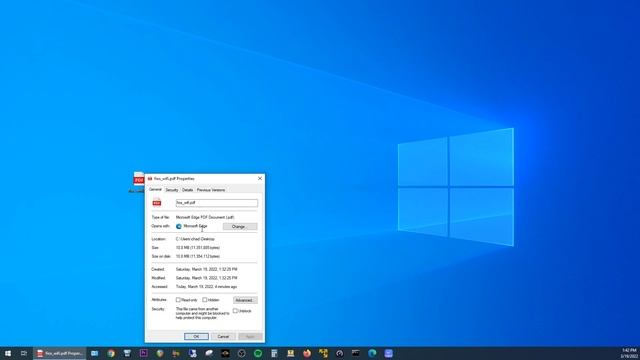
Task: Click the PDF icon in the Properties title bar
Action: pos(150,179)
